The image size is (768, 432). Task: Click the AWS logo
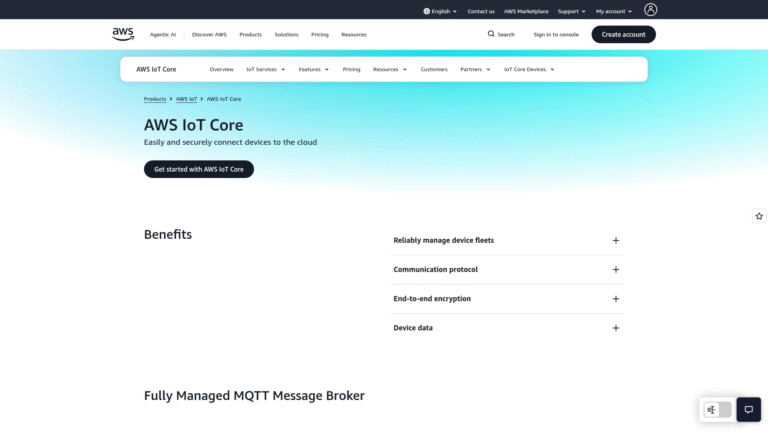coord(122,34)
